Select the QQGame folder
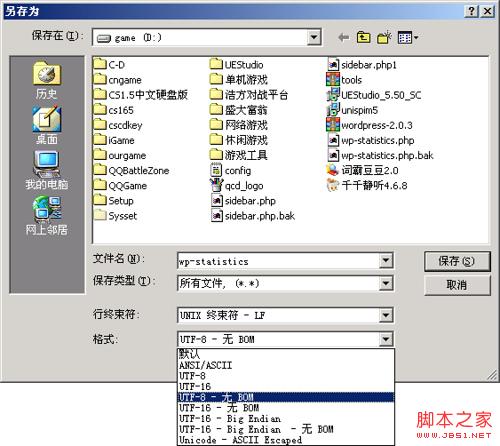500x446 pixels. point(120,186)
